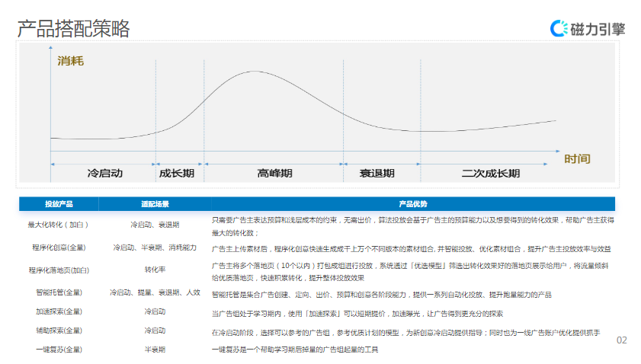641x364 pixels.
Task: Click the page number 02
Action: tap(622, 340)
